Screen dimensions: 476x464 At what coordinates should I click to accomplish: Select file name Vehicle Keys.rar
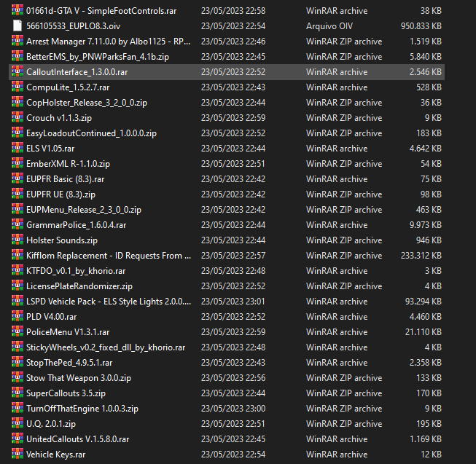pyautogui.click(x=56, y=455)
